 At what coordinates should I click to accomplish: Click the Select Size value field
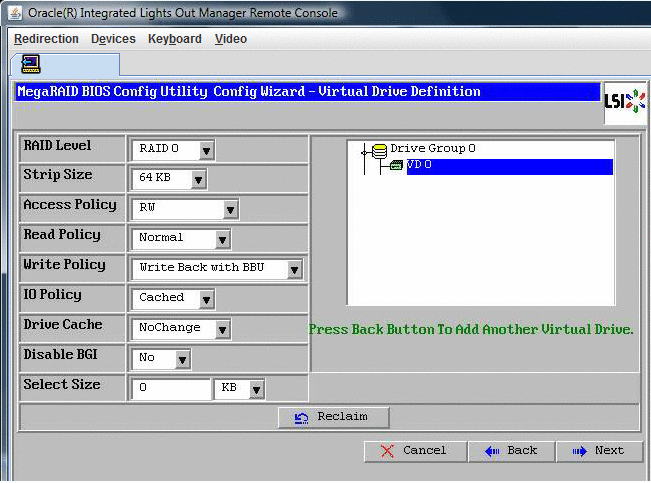(x=171, y=389)
